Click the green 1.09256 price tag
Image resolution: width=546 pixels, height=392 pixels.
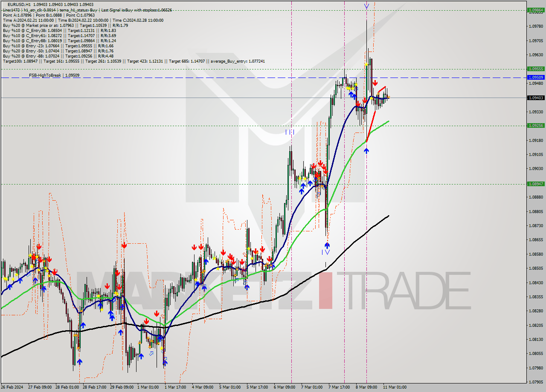click(535, 125)
